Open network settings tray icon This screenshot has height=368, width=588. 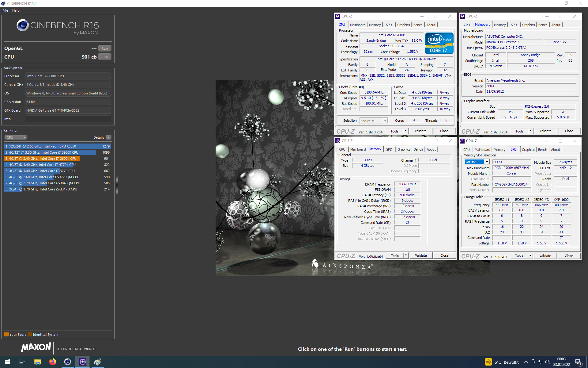click(x=541, y=362)
